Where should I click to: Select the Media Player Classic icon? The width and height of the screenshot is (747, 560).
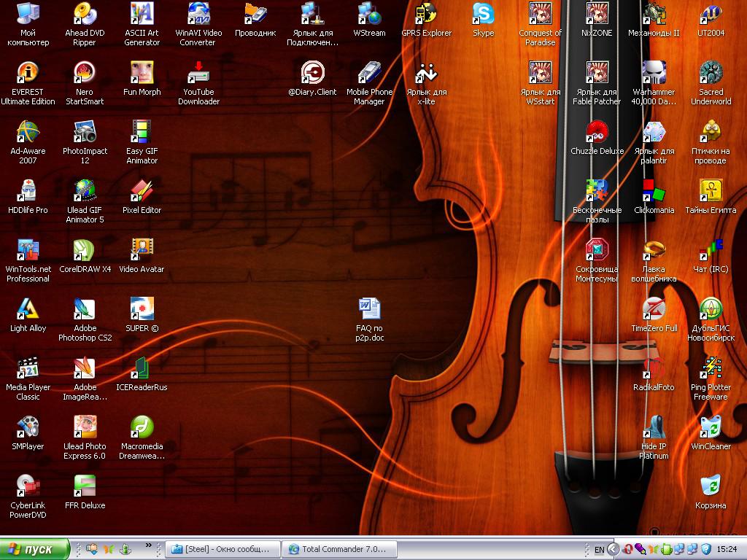28,368
